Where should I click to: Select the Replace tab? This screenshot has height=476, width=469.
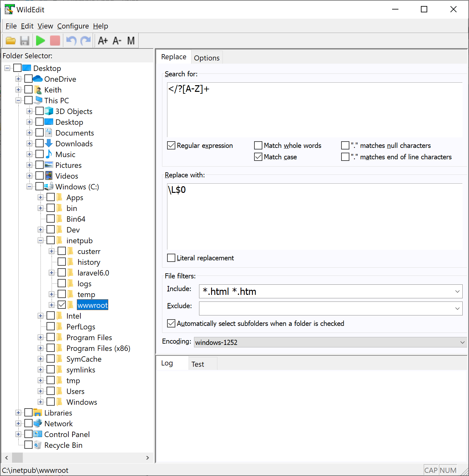174,57
